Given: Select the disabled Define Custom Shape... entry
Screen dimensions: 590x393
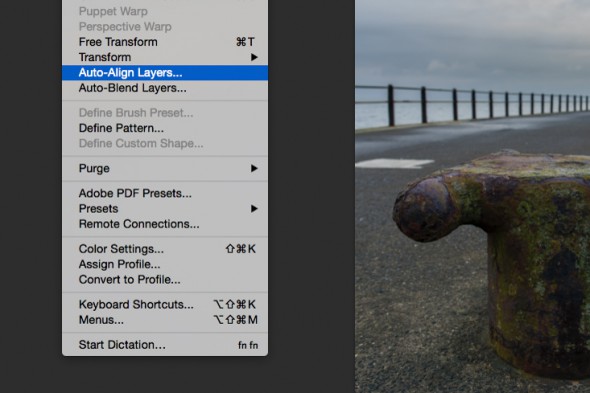Looking at the screenshot, I should [x=165, y=143].
